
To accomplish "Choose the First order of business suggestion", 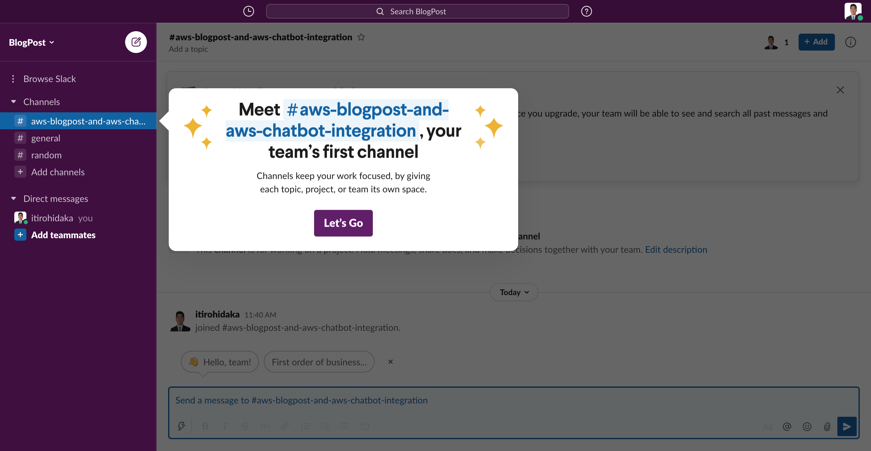I will click(x=319, y=362).
